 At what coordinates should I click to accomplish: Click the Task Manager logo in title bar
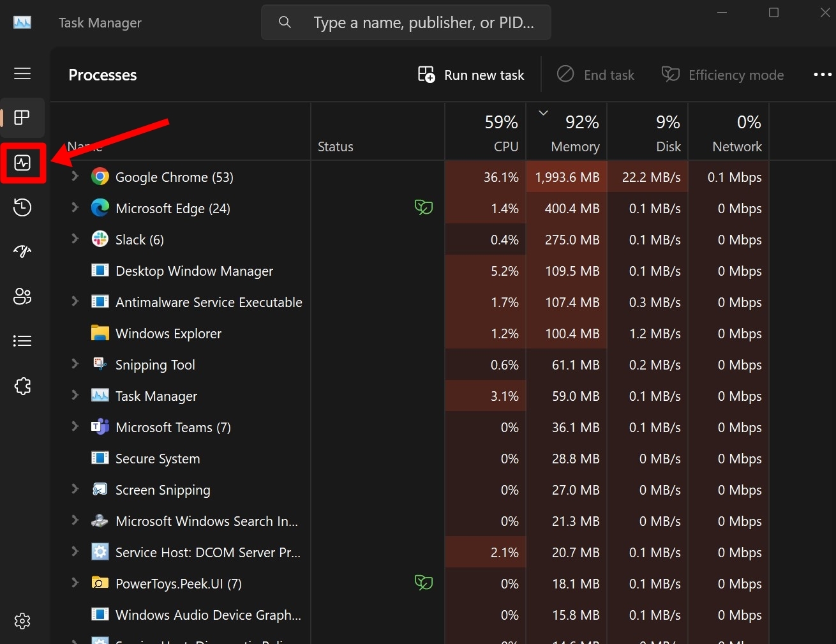(x=22, y=22)
